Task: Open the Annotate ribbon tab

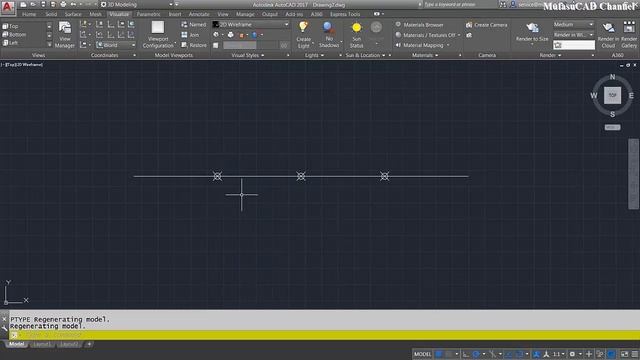Action: (199, 14)
